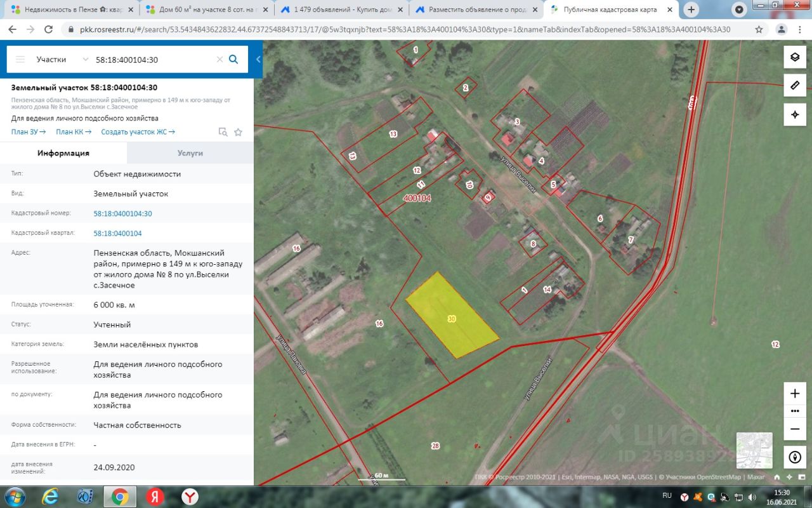Zoom out on the map

point(795,429)
